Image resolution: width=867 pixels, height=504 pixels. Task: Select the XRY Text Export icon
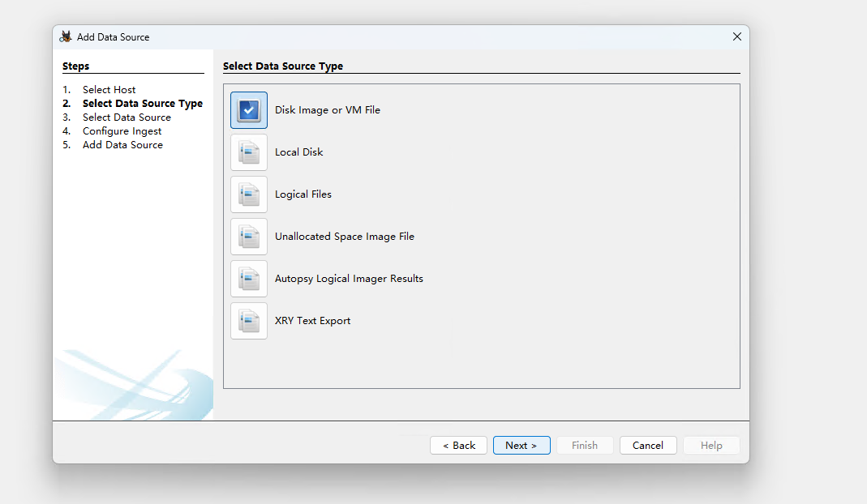point(249,321)
